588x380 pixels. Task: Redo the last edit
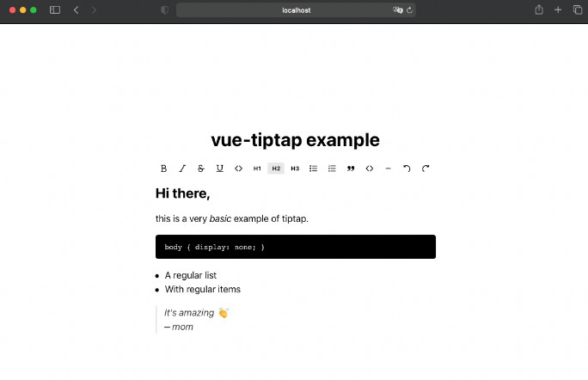(x=426, y=169)
